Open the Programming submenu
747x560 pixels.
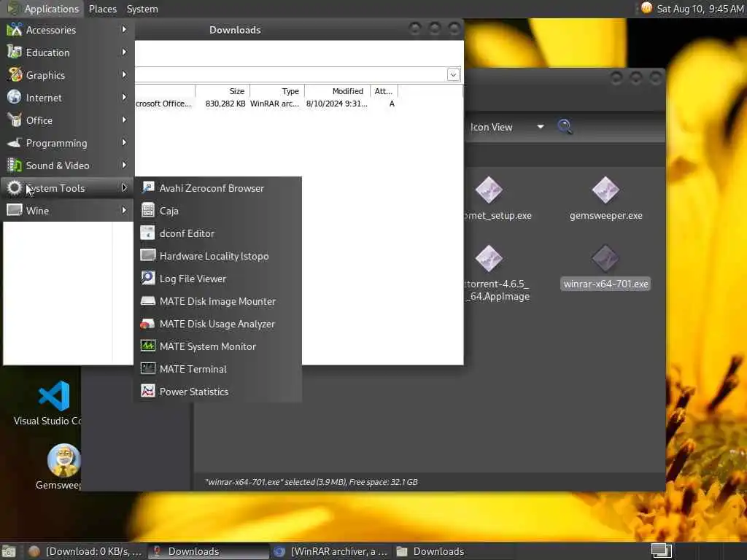click(x=67, y=143)
